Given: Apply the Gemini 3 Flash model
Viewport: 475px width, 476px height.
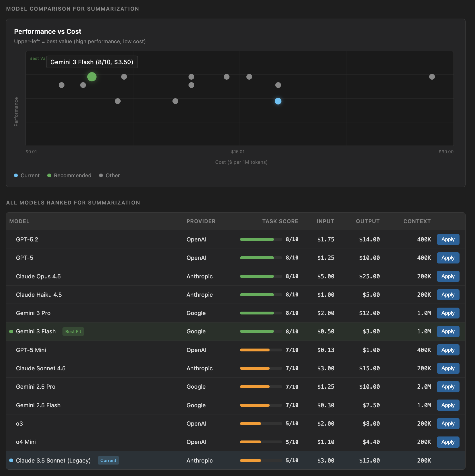Looking at the screenshot, I should (448, 331).
